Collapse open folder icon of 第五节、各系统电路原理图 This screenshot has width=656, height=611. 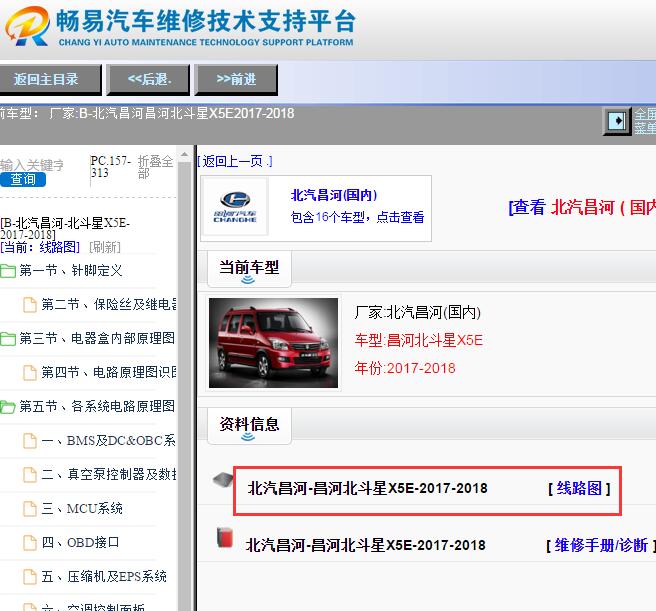coord(8,406)
